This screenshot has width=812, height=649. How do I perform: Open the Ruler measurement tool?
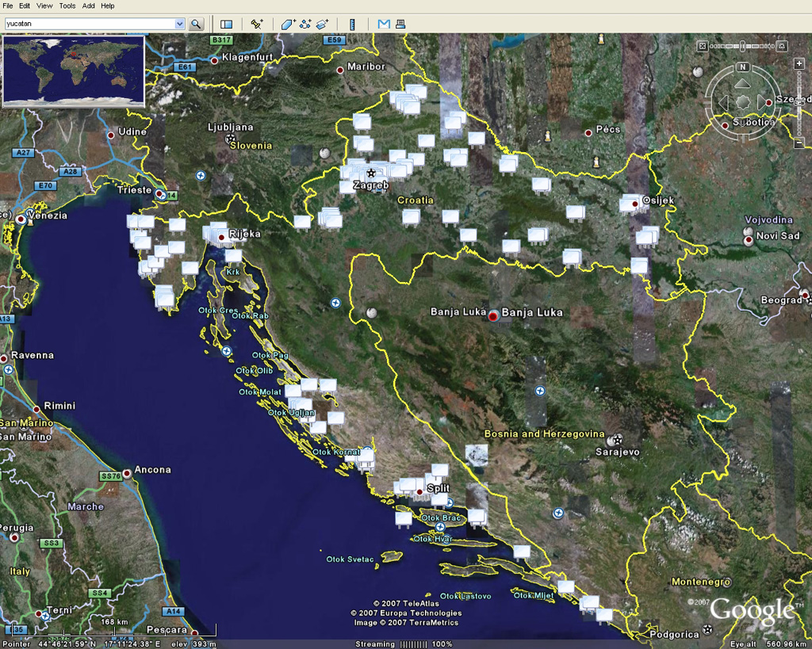[353, 24]
